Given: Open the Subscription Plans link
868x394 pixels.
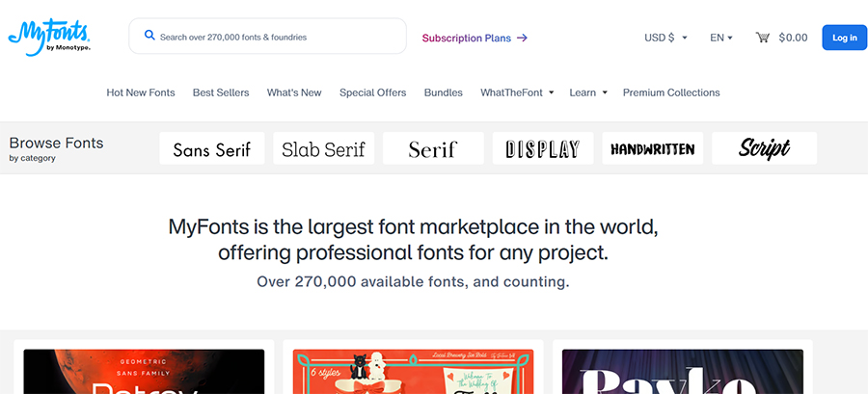Looking at the screenshot, I should pos(467,38).
